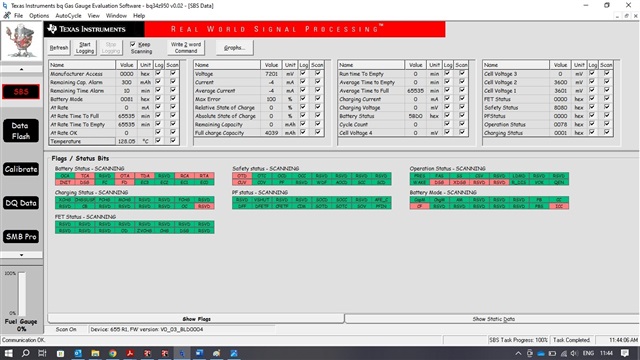Click the OTD flag in Safety status
Image resolution: width=640 pixels, height=360 pixels.
(242, 176)
